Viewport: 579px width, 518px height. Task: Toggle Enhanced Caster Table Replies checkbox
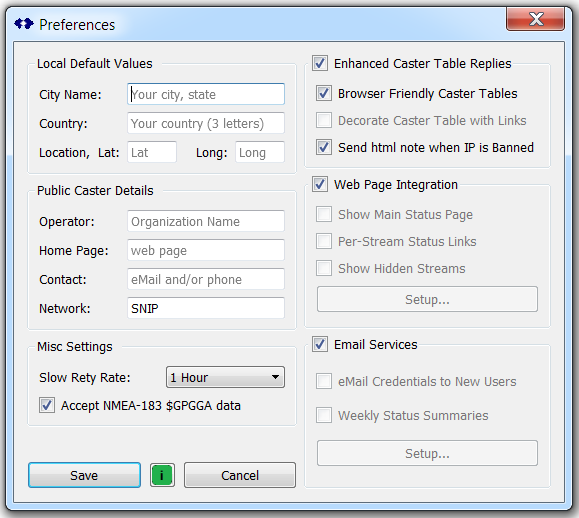(320, 63)
